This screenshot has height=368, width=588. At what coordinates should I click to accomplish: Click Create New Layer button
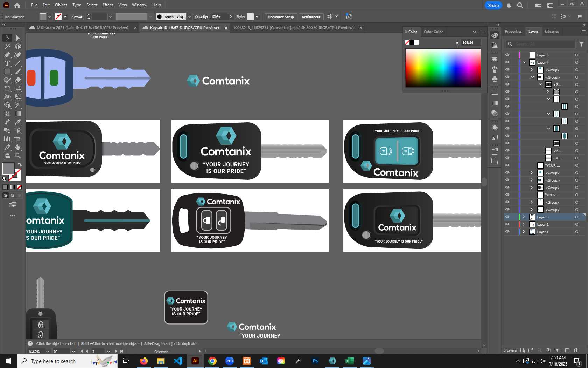coord(567,350)
